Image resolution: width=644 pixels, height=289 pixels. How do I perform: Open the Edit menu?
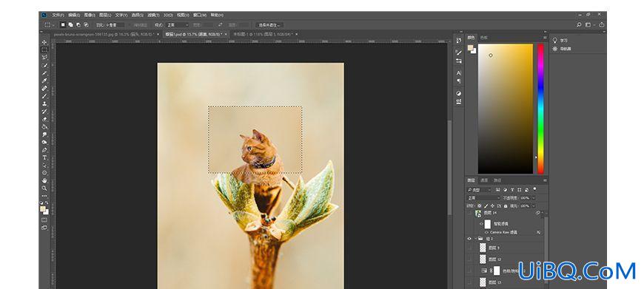(x=74, y=16)
